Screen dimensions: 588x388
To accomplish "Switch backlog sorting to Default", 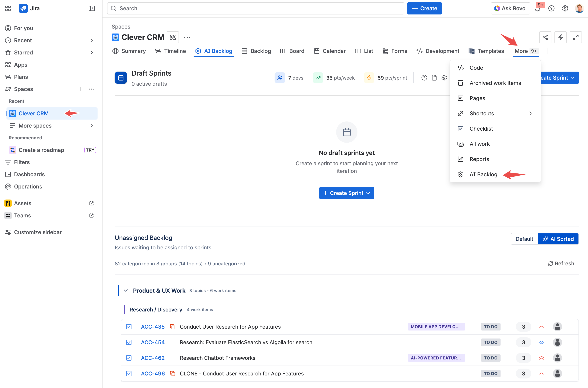I will 524,239.
